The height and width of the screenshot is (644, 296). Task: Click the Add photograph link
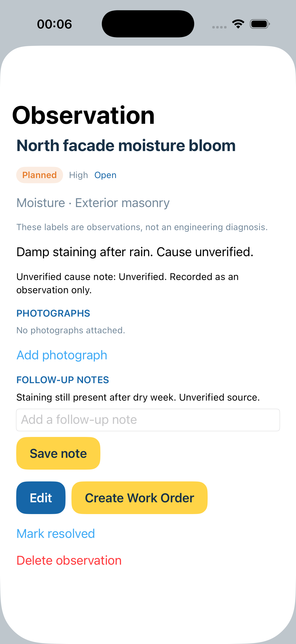pyautogui.click(x=62, y=355)
